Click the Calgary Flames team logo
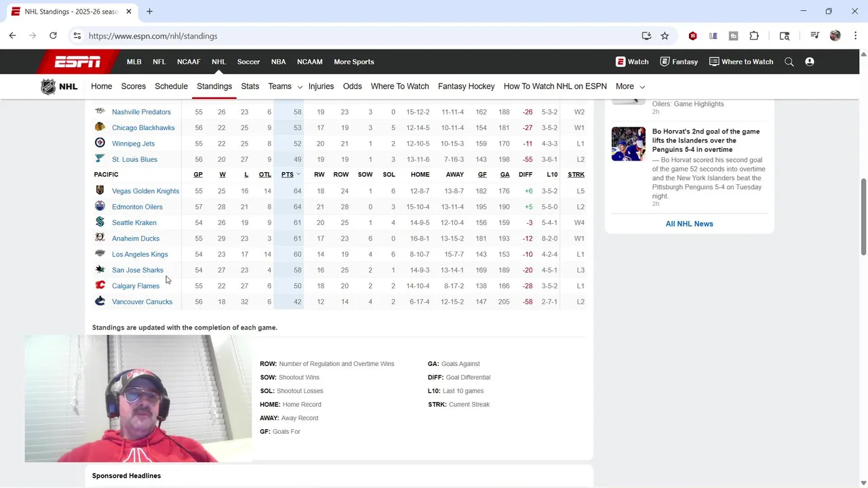 point(100,285)
